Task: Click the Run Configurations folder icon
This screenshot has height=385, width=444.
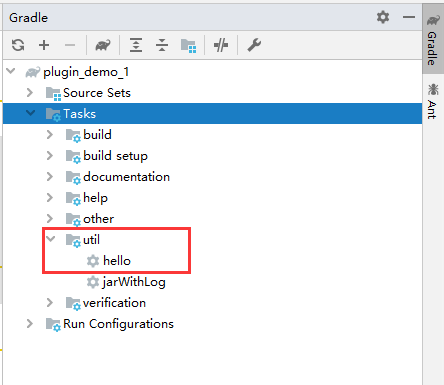Action: click(x=53, y=325)
